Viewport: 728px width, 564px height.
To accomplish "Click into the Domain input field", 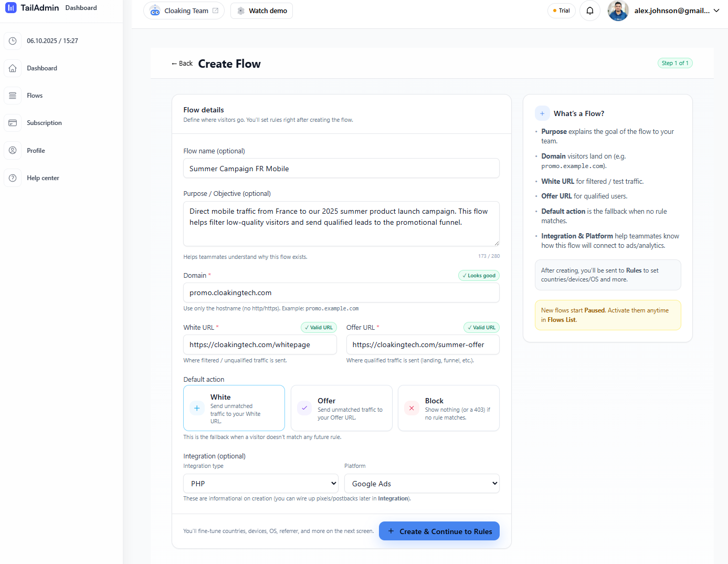I will click(x=341, y=293).
